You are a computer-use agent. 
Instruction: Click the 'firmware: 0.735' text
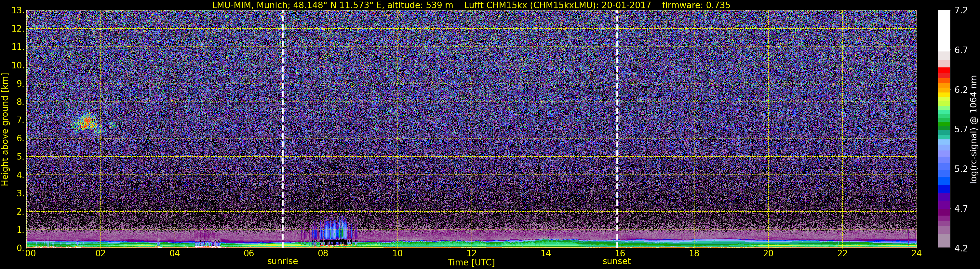pyautogui.click(x=696, y=5)
